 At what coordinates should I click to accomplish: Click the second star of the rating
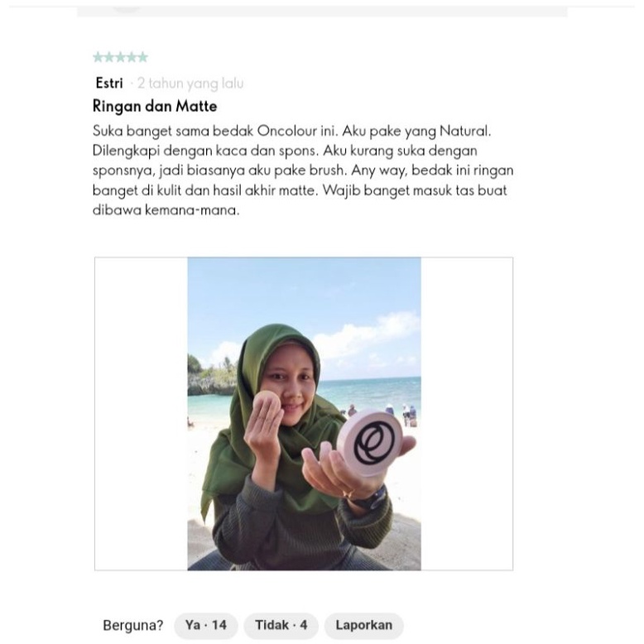click(x=109, y=57)
